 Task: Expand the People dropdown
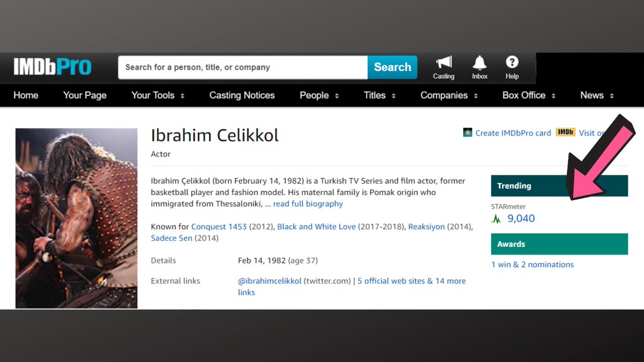pos(319,95)
